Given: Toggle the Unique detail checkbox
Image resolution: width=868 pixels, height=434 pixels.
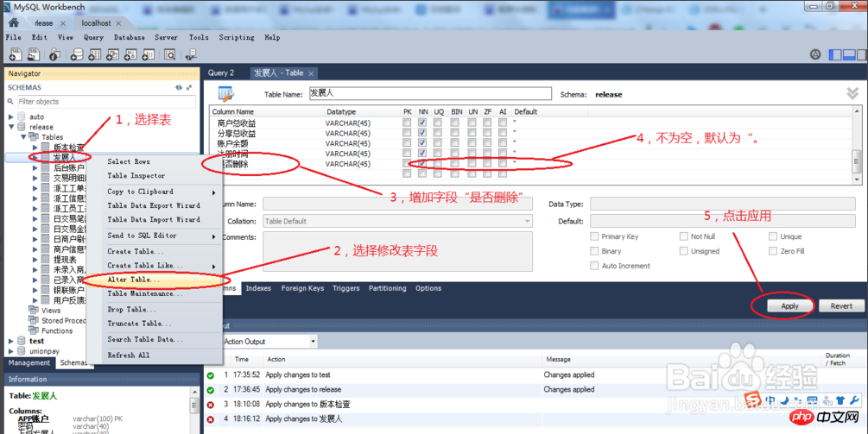Looking at the screenshot, I should (773, 236).
